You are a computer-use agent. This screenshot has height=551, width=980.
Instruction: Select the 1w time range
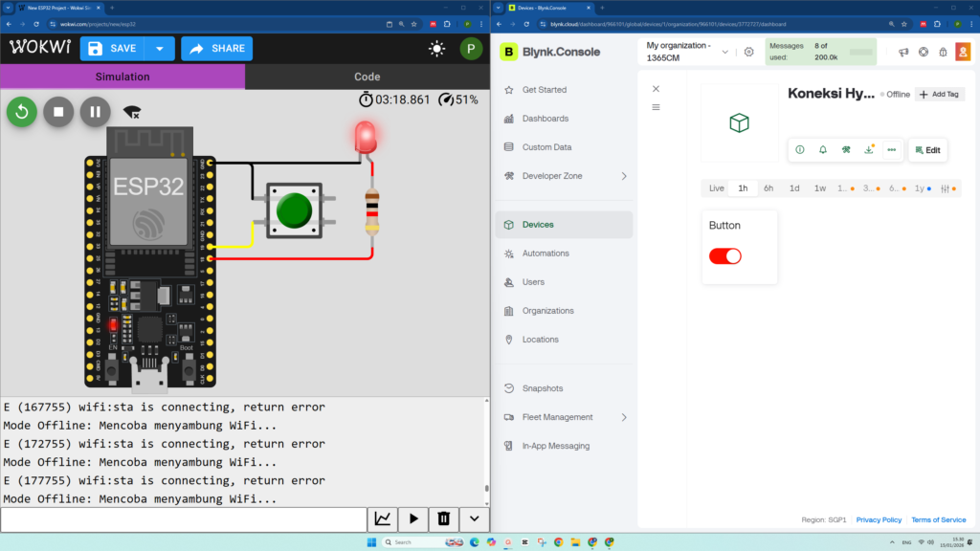819,188
